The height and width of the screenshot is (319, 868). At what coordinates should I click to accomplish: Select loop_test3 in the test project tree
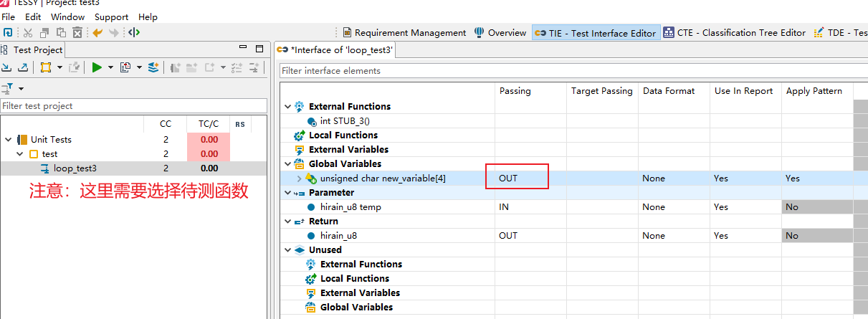point(75,168)
